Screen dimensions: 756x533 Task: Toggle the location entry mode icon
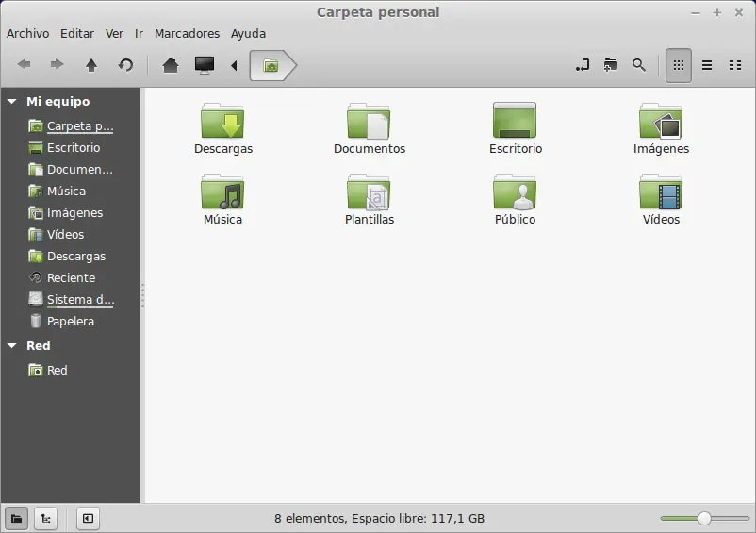point(583,65)
